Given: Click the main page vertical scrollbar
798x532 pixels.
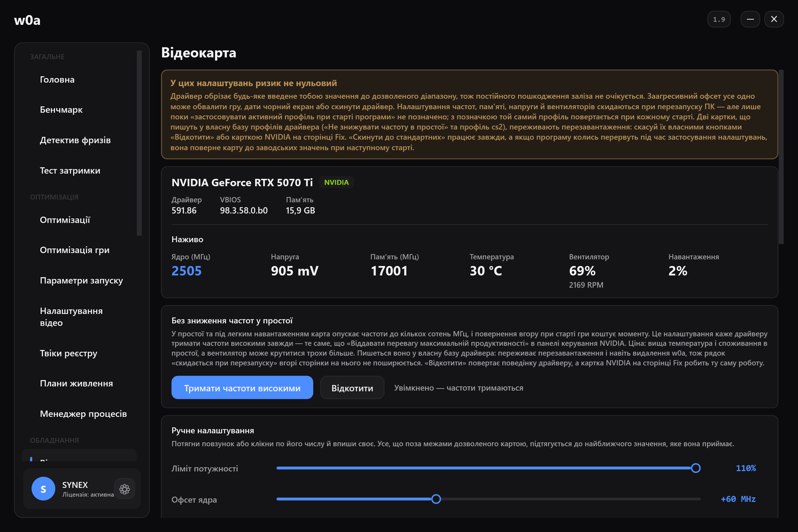Looking at the screenshot, I should (781, 157).
